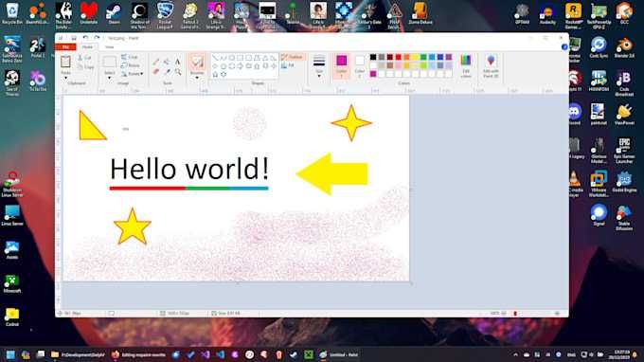
Task: Click the yellow left arrow on canvas
Action: pyautogui.click(x=331, y=173)
